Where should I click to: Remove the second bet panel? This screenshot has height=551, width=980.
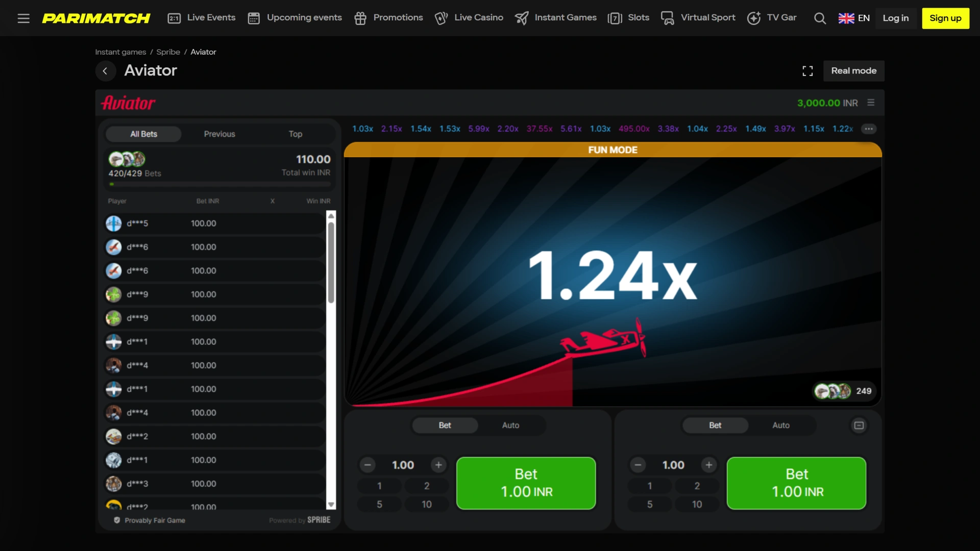859,425
